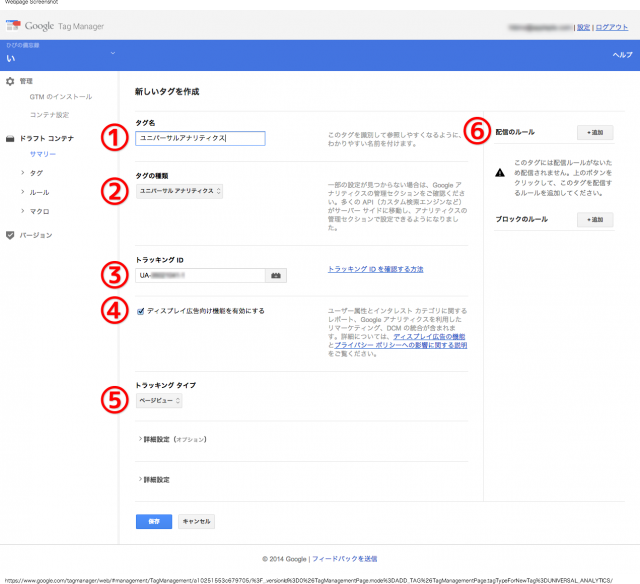Open GTM のインストール in sidebar
Image resolution: width=640 pixels, height=584 pixels.
[60, 97]
